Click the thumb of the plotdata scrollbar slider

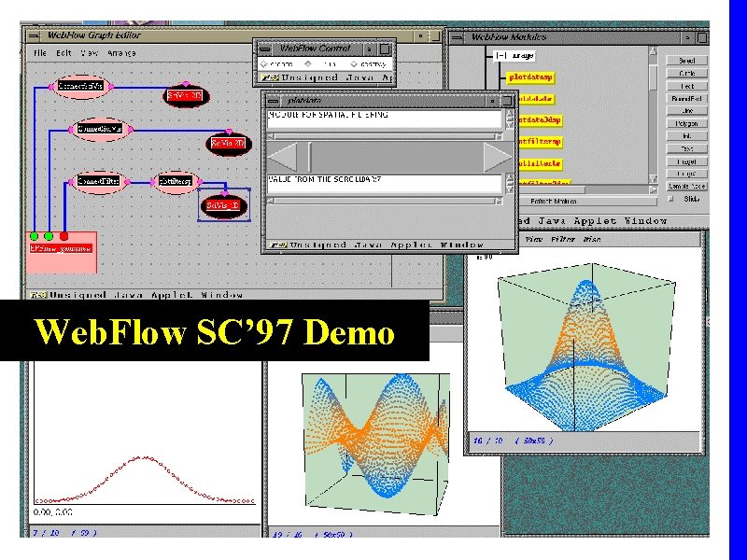coord(309,157)
